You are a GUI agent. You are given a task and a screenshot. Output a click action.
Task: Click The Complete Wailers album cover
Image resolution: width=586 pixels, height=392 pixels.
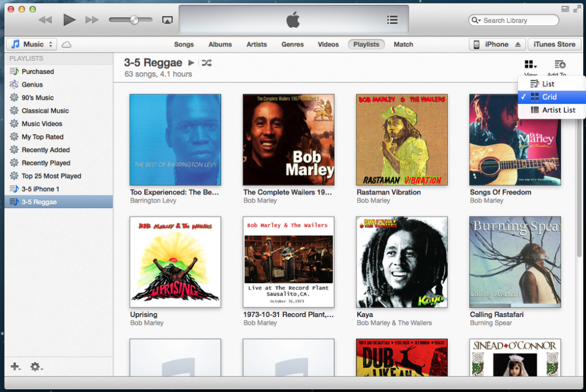pos(288,140)
